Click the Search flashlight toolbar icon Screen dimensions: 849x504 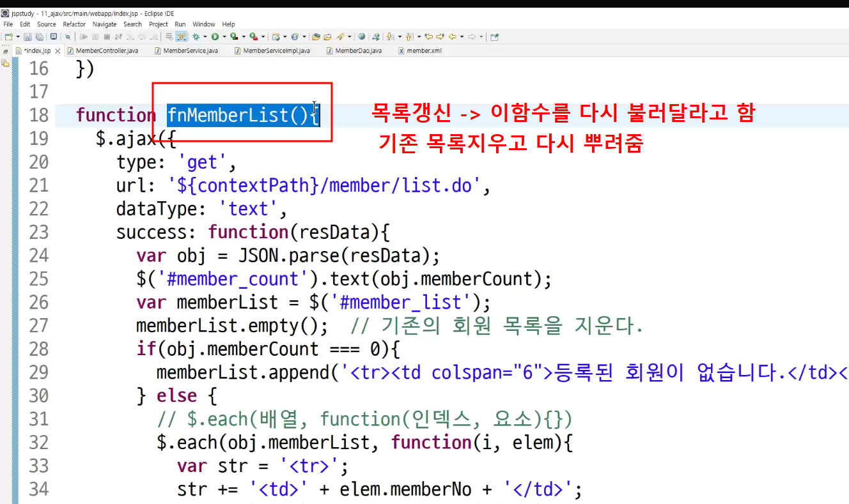tap(340, 37)
